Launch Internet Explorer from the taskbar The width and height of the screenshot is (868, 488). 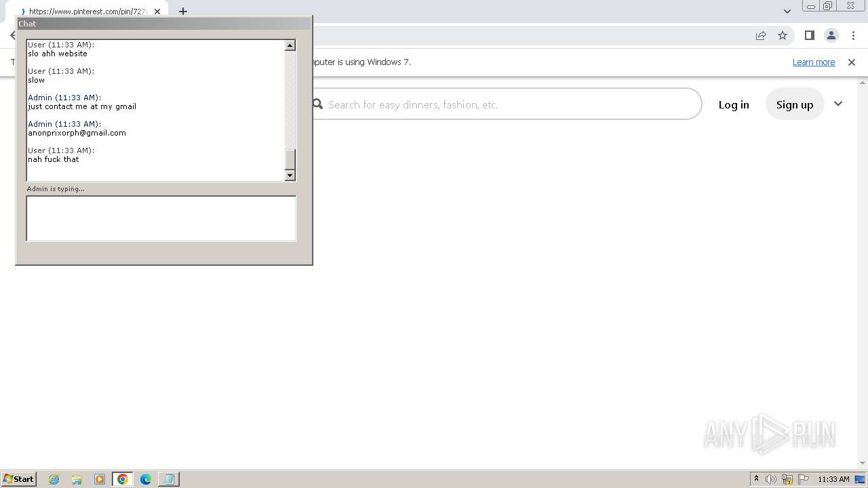pyautogui.click(x=54, y=479)
